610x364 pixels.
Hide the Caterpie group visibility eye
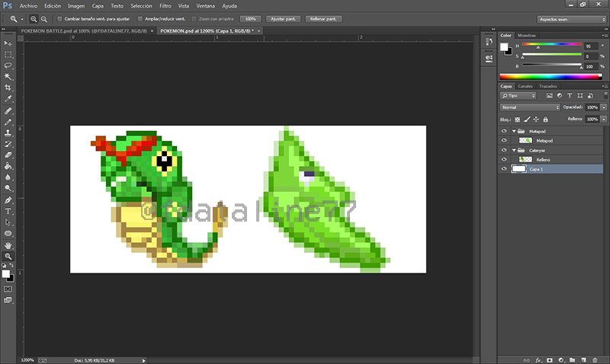pos(504,150)
